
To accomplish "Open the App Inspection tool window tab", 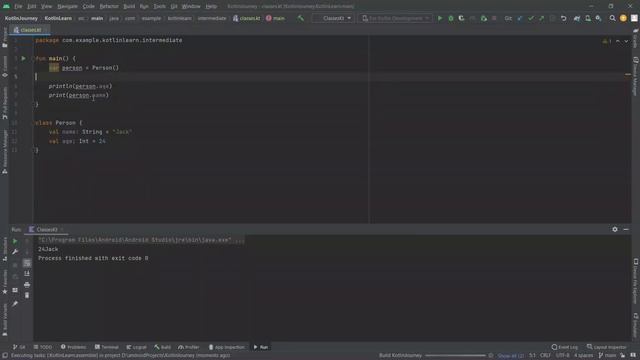I will (x=227, y=347).
